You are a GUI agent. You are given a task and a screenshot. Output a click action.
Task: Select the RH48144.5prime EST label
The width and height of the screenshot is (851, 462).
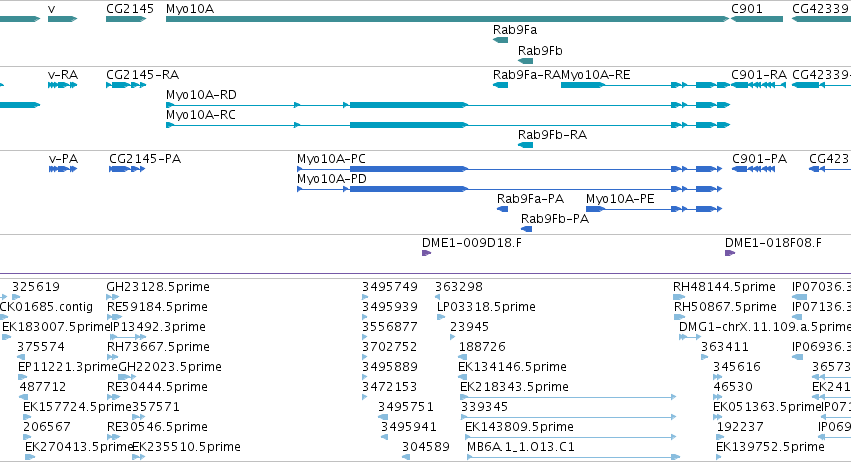725,287
